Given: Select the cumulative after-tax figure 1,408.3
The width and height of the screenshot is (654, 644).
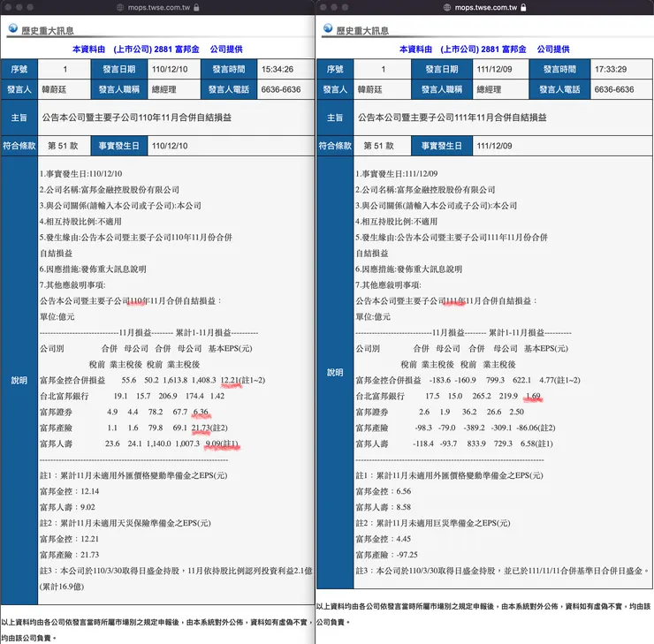Looking at the screenshot, I should coord(204,380).
